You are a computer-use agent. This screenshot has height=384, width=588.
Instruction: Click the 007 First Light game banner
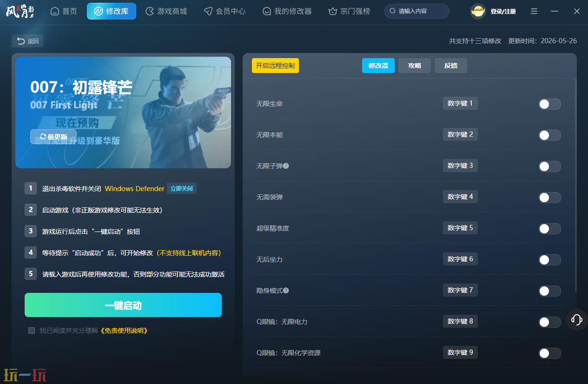(x=123, y=112)
